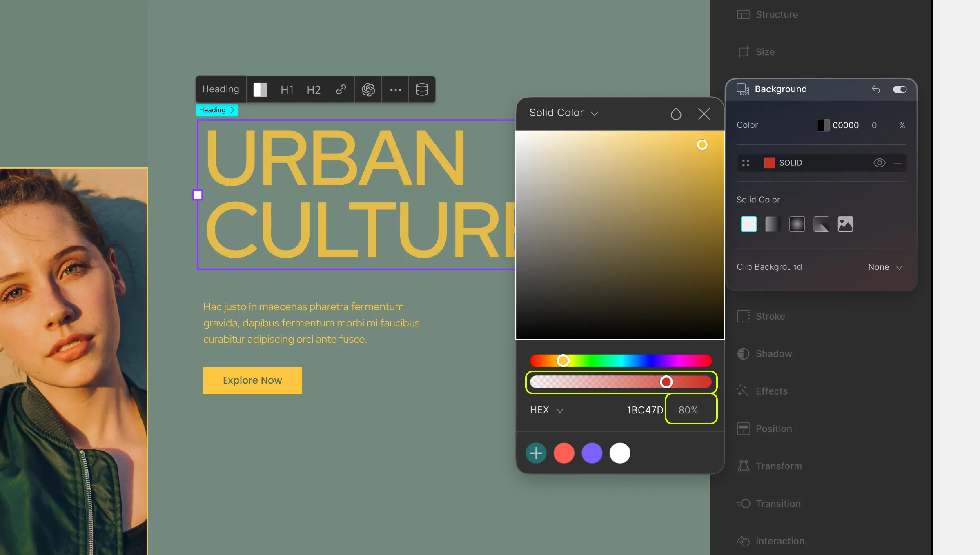Select the Heading H2 tab
The width and height of the screenshot is (980, 555).
coord(314,89)
